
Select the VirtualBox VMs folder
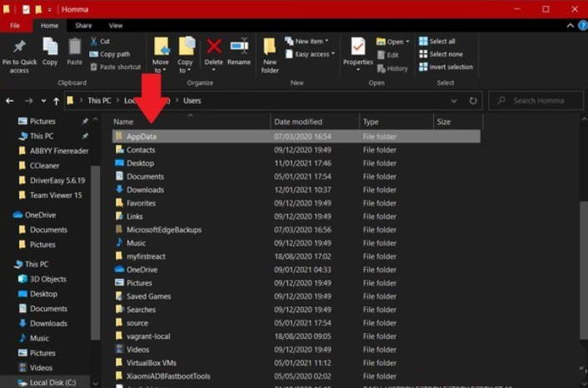tap(296, 362)
